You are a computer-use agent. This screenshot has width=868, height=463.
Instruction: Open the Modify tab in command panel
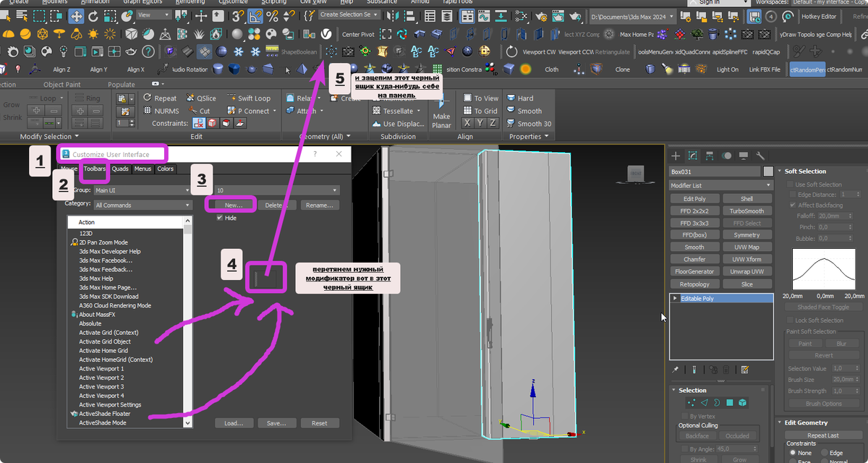pyautogui.click(x=692, y=156)
